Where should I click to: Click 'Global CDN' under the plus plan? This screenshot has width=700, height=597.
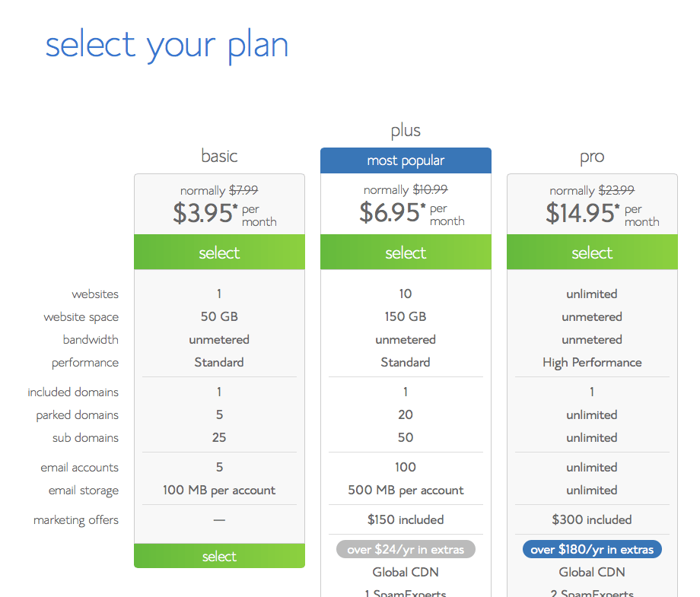406,572
